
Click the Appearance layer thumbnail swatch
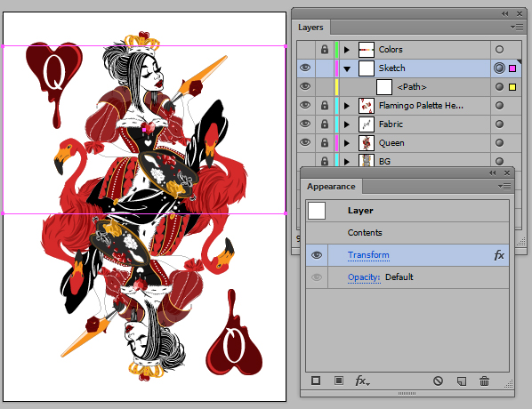(317, 211)
